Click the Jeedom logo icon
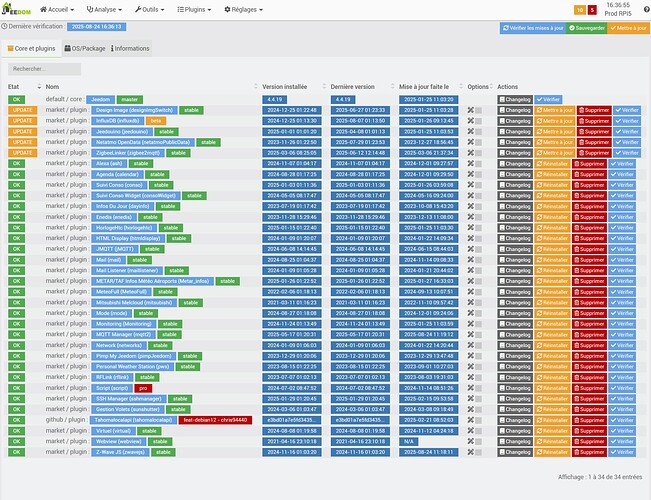 (x=16, y=10)
